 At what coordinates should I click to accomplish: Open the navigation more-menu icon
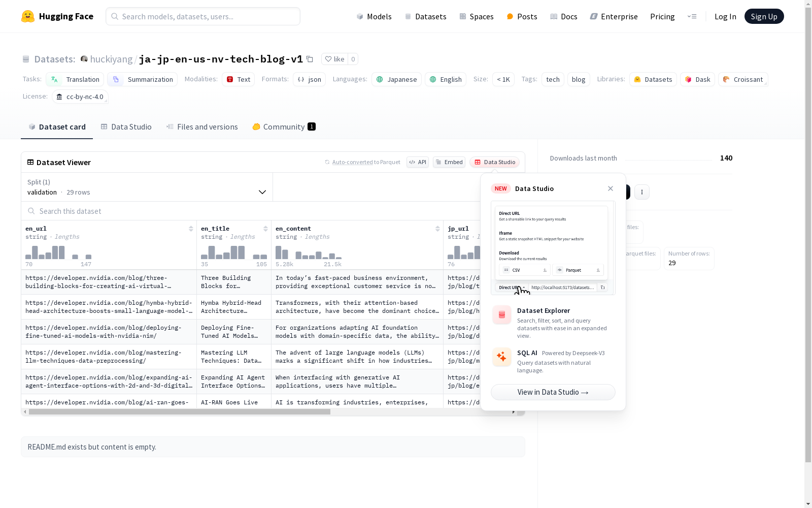click(x=692, y=16)
